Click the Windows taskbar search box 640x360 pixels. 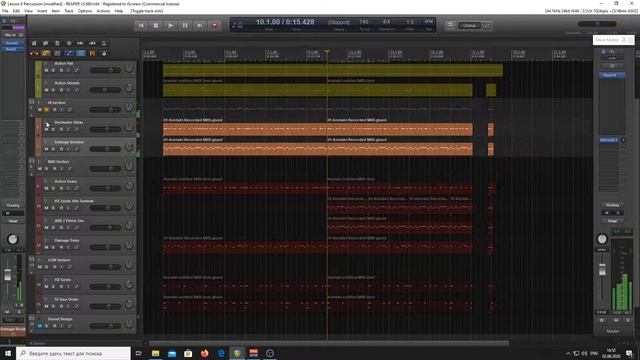click(x=73, y=353)
